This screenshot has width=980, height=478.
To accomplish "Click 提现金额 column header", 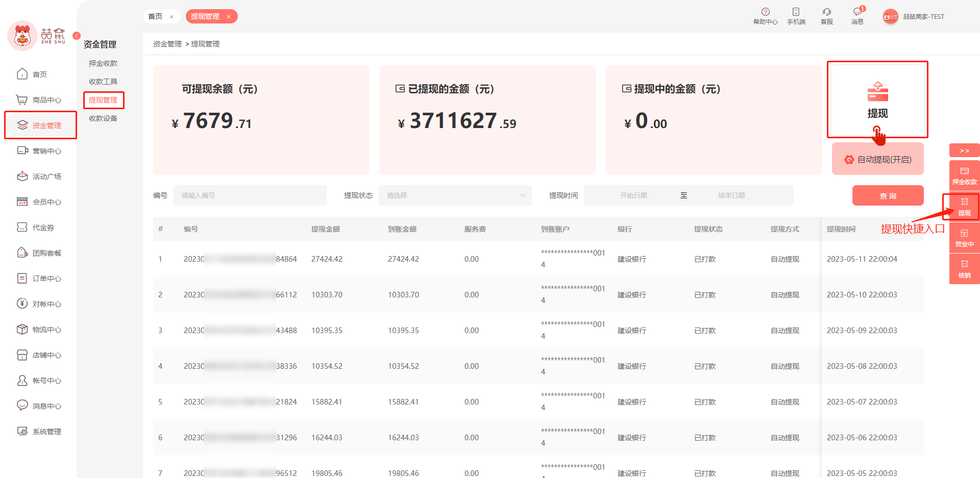I will pyautogui.click(x=326, y=229).
